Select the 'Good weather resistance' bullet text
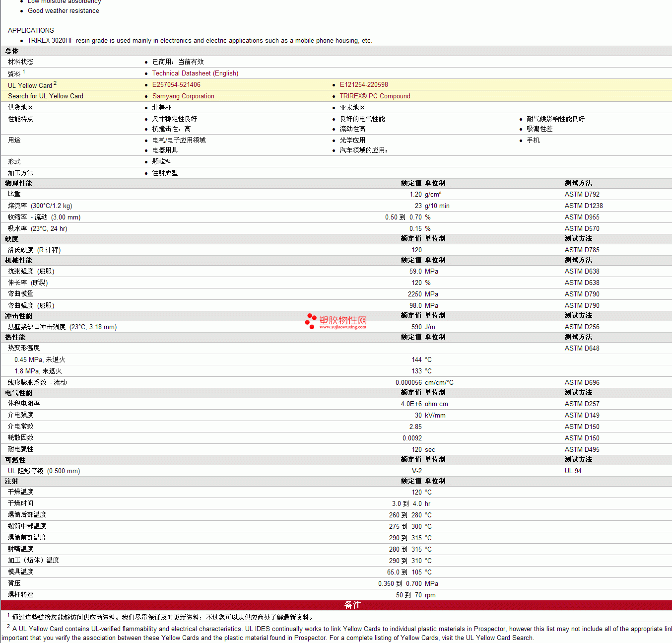Screen dimensions: 672x643 (64, 10)
